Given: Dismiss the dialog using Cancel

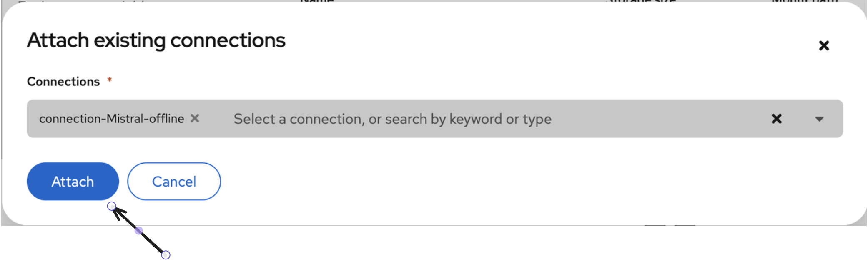Looking at the screenshot, I should pos(174,182).
